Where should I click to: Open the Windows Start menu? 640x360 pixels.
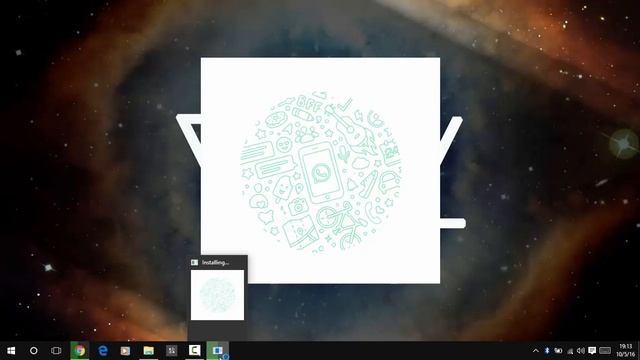[x=11, y=351]
